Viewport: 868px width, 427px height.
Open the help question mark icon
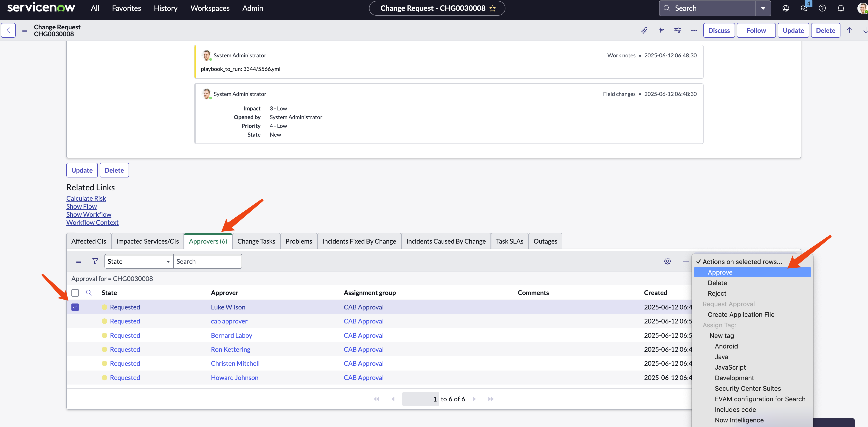[x=822, y=8]
